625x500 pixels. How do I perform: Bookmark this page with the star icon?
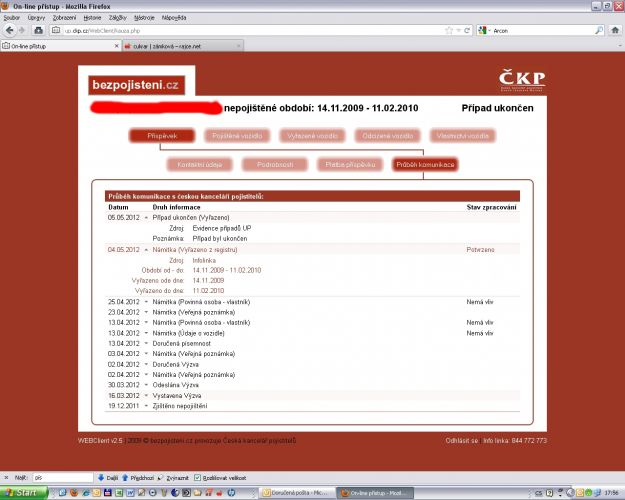(x=449, y=30)
